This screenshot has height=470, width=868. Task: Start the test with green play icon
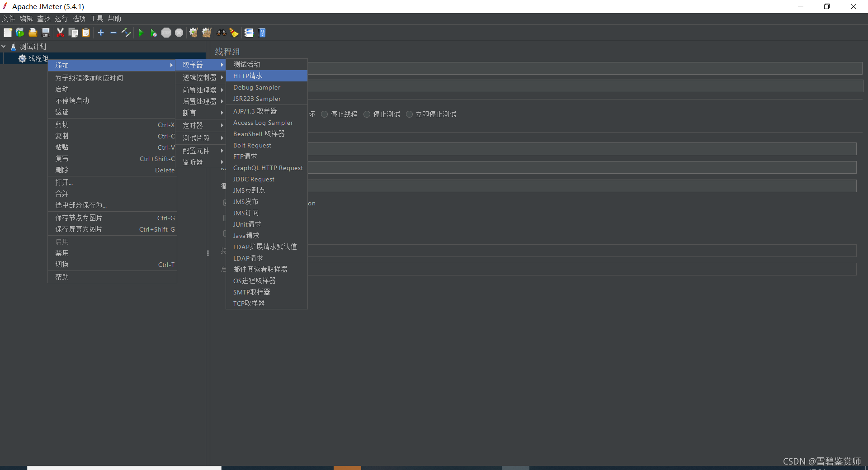tap(141, 33)
